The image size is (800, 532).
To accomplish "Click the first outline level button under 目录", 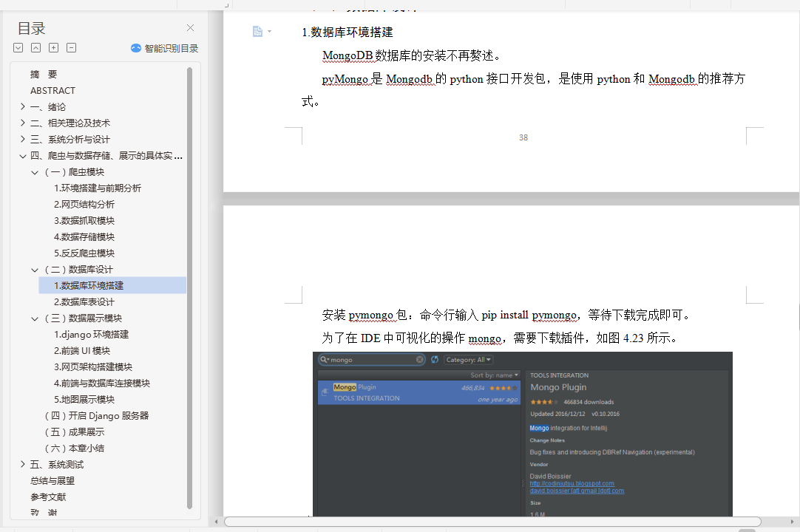I will [x=18, y=48].
